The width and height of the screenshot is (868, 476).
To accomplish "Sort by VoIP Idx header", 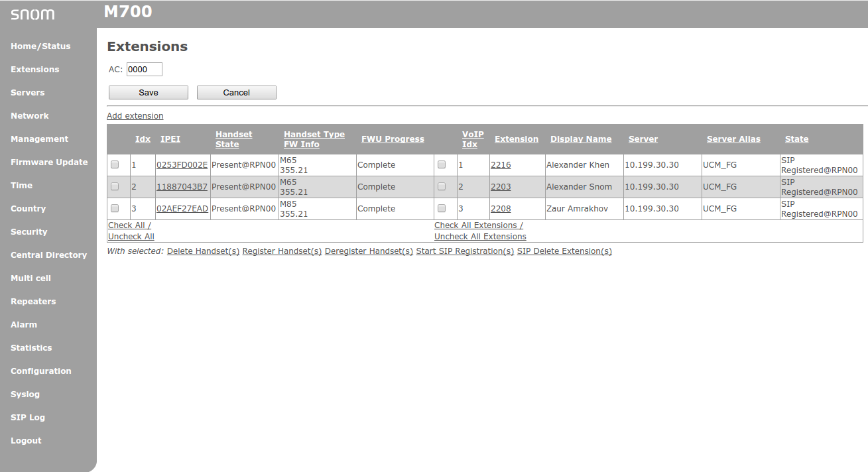I will 473,139.
